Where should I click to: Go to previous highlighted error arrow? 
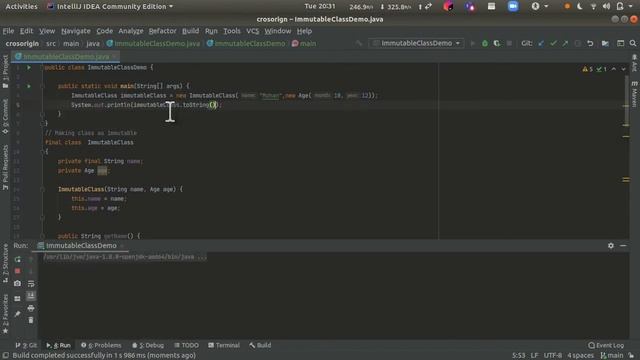coord(613,69)
